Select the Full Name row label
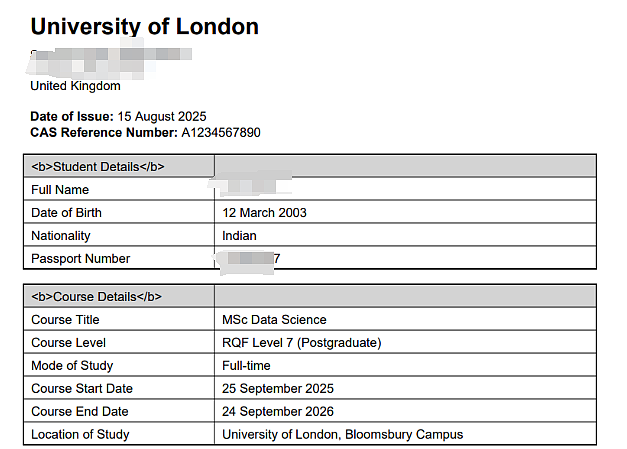 60,190
